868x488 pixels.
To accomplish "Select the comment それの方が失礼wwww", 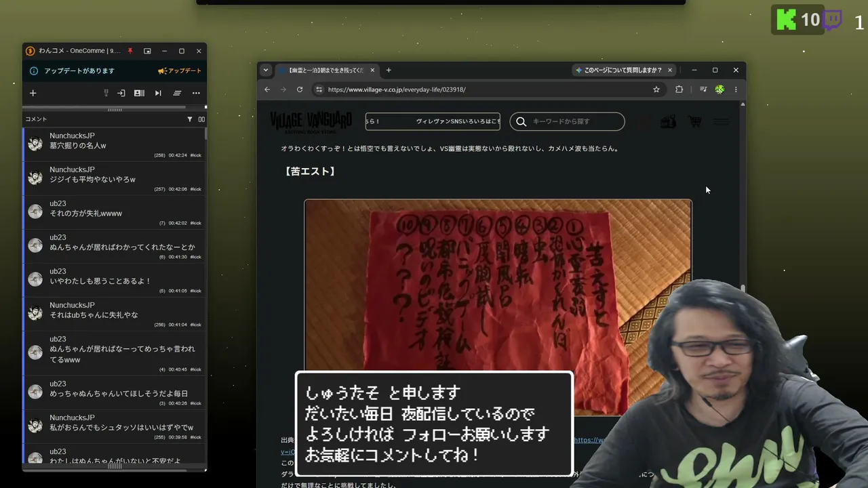I will (x=114, y=212).
